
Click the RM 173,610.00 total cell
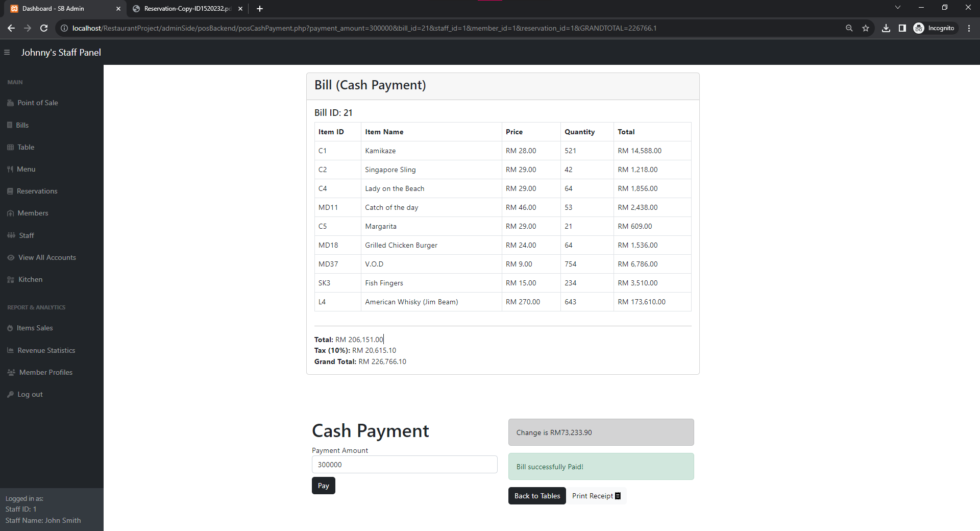coord(652,302)
